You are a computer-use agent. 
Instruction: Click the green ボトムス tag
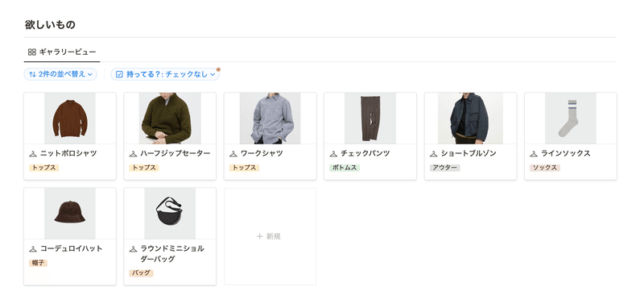click(345, 168)
